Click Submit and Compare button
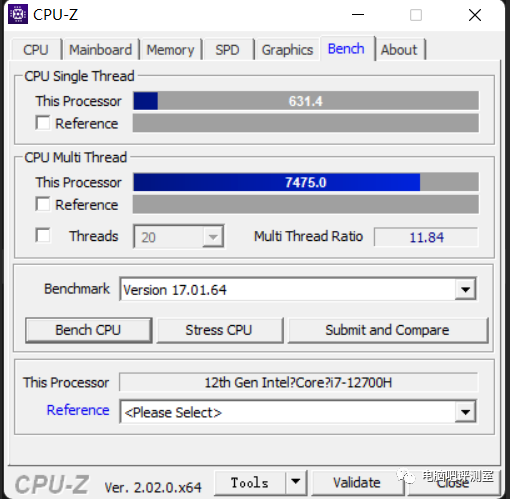The height and width of the screenshot is (499, 510). [x=387, y=330]
